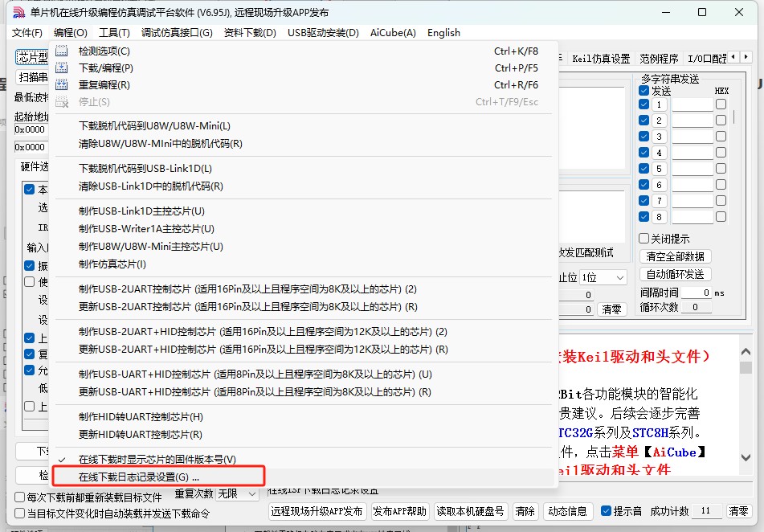Toggle the 发送 checkbox in 多字符串发送

[x=643, y=91]
